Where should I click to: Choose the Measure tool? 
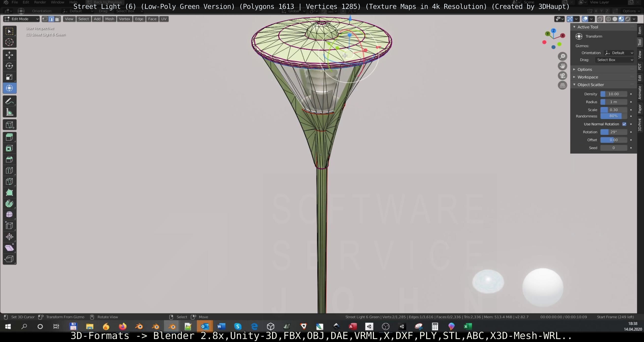pos(10,112)
